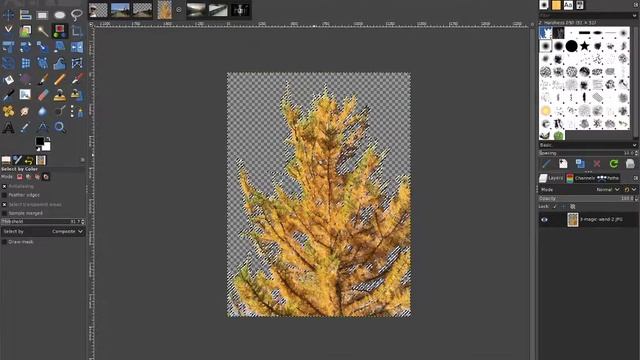Select the Pencil tool
Viewport: 640px width, 360px height.
coord(60,79)
